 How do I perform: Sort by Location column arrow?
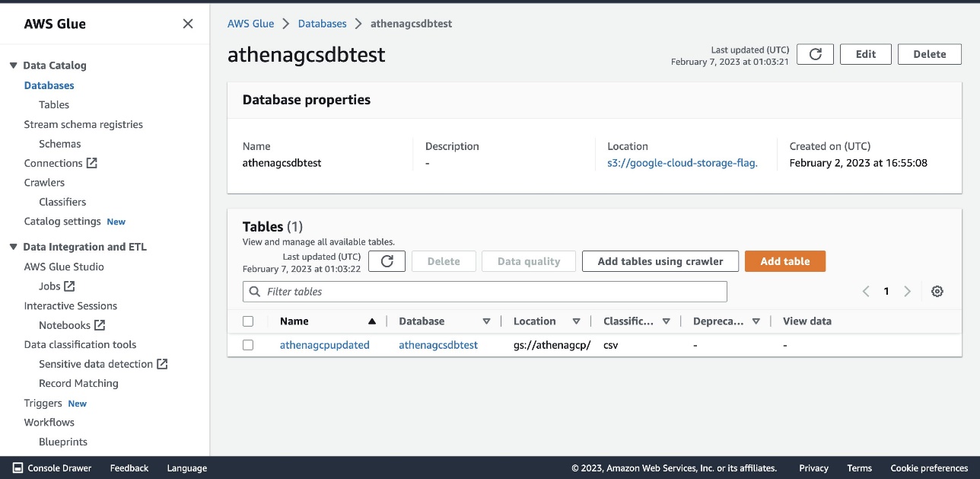[576, 321]
